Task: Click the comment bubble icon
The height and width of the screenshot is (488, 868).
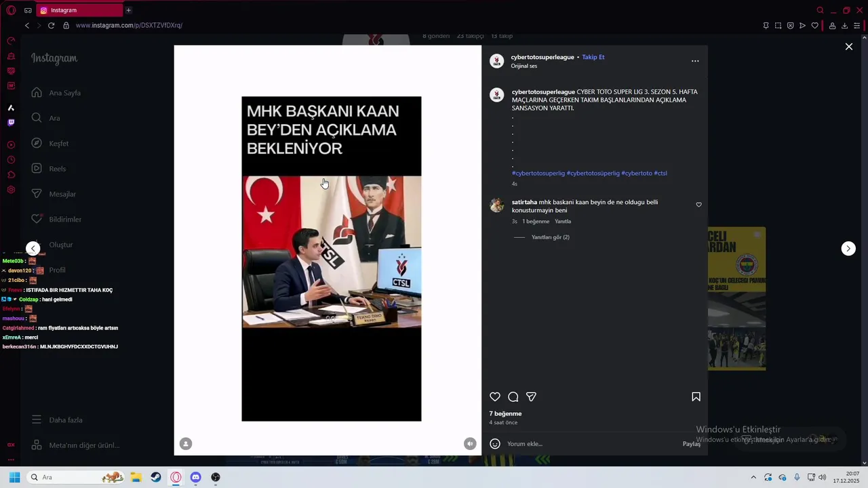Action: point(513,397)
